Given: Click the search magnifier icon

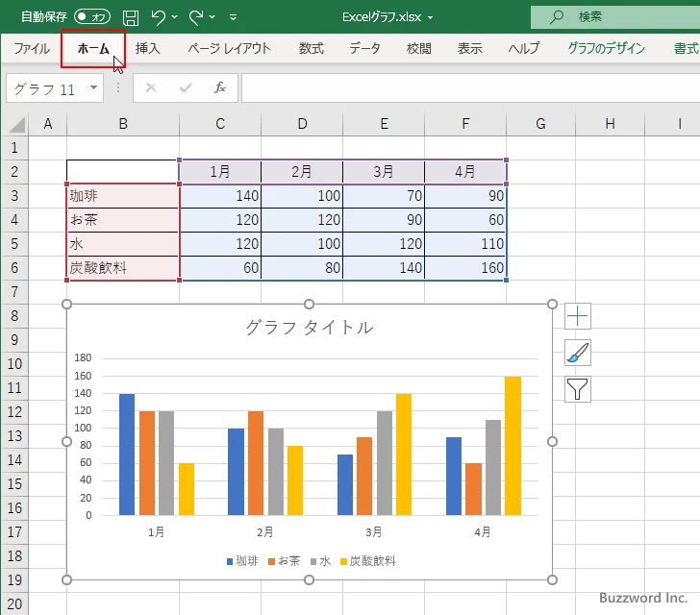Looking at the screenshot, I should click(556, 17).
